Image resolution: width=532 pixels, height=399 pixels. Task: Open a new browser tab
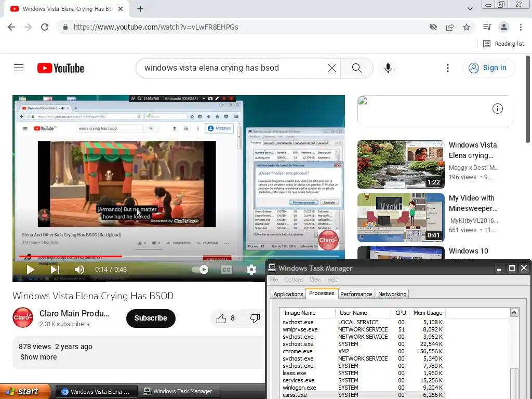[140, 9]
